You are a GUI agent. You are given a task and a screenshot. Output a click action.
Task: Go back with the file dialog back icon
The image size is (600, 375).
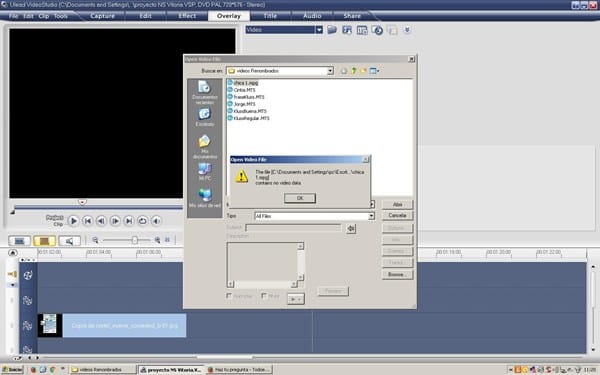(x=344, y=71)
